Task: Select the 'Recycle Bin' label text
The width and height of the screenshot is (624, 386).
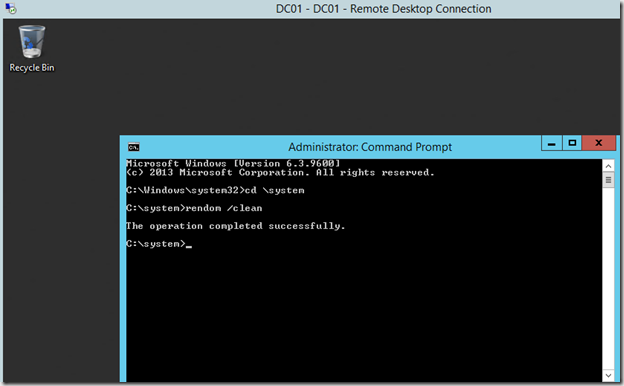Action: pyautogui.click(x=32, y=68)
